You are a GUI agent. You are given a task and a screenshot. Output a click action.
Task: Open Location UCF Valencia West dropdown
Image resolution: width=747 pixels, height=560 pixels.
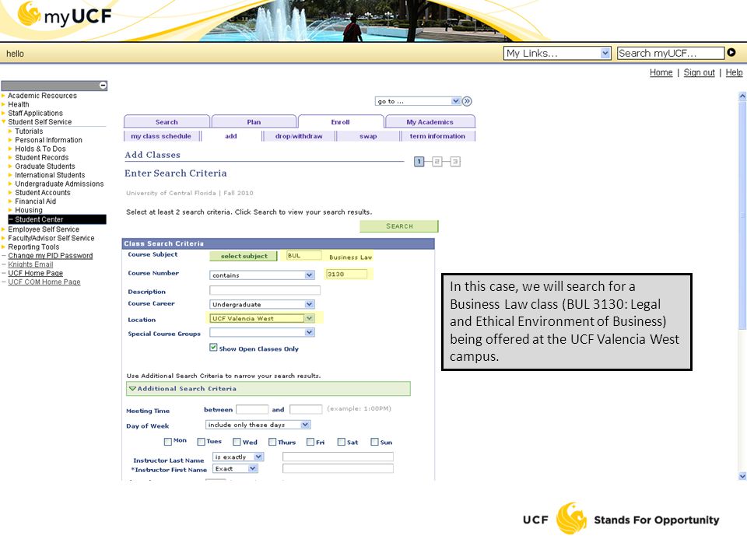pos(262,319)
